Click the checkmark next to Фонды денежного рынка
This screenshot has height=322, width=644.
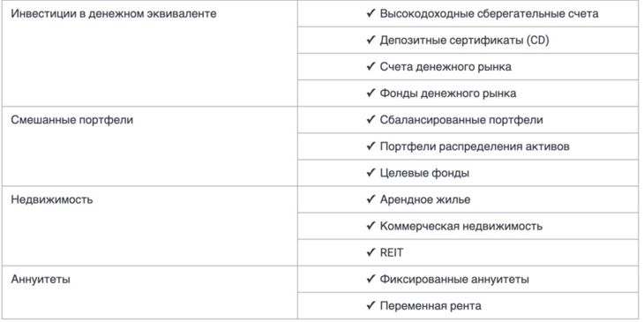(x=371, y=94)
